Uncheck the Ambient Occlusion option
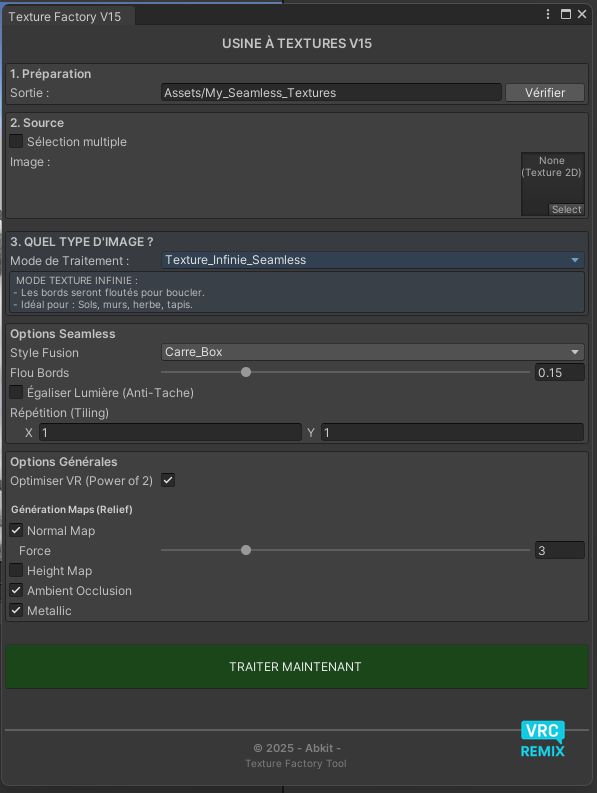Viewport: 597px width, 793px height. tap(16, 590)
